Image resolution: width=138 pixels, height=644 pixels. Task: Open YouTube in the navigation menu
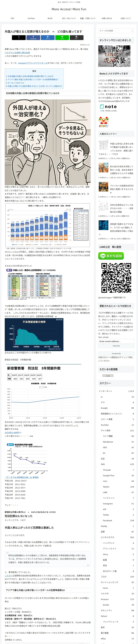pyautogui.click(x=31, y=18)
